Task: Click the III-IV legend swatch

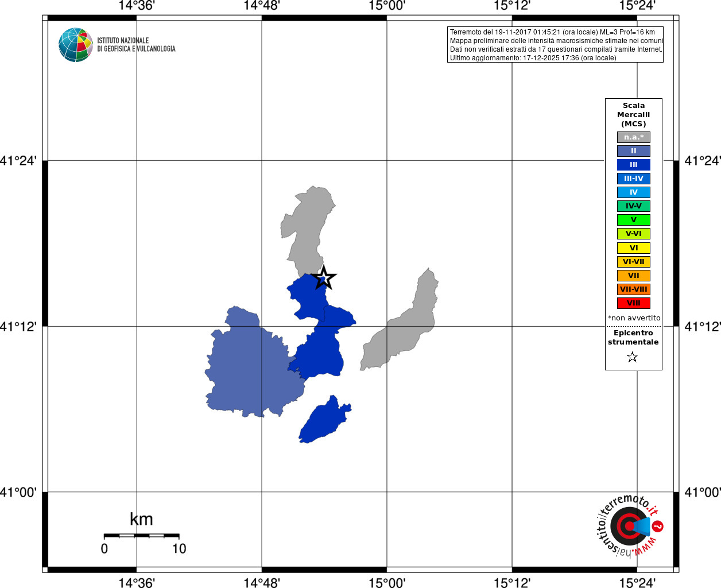Action: 634,179
